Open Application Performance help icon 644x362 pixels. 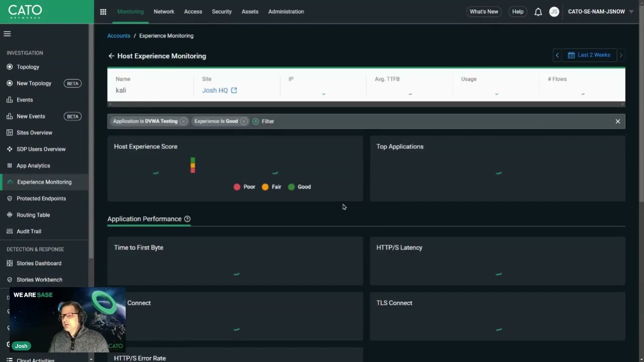click(x=187, y=219)
